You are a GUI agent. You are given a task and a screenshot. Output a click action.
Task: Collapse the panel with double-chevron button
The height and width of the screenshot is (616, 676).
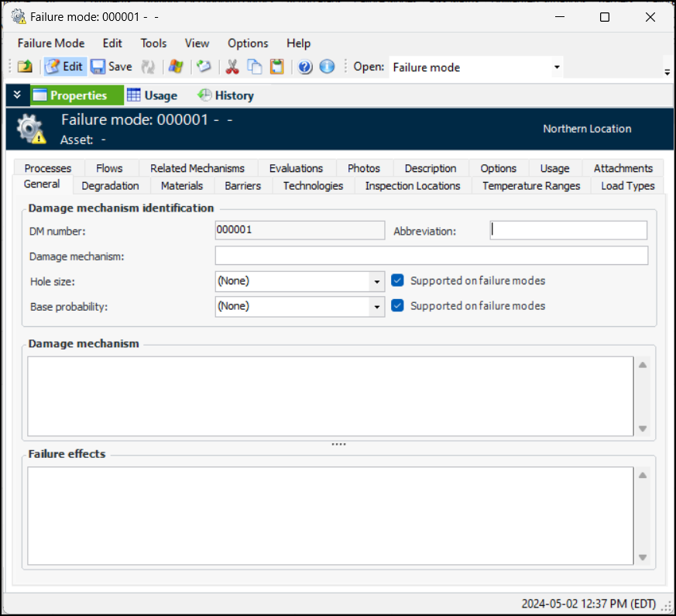(x=17, y=95)
